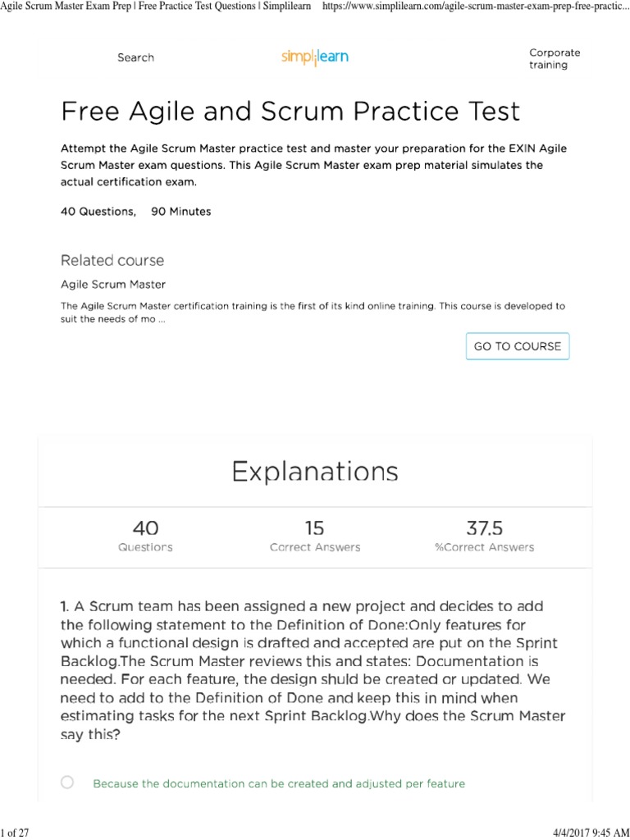Screen dimensions: 630x840
Task: Click the 'Related course' heading
Action: click(x=112, y=261)
